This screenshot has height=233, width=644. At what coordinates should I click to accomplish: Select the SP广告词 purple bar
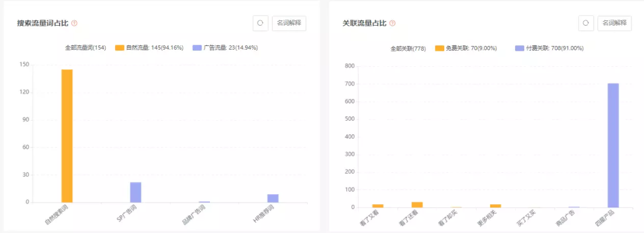(x=135, y=192)
